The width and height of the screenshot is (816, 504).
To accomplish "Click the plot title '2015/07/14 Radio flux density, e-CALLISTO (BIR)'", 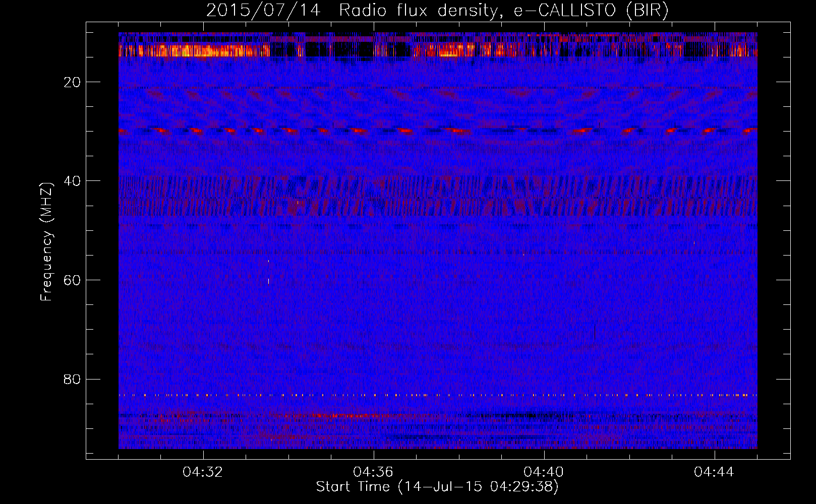I will [437, 11].
